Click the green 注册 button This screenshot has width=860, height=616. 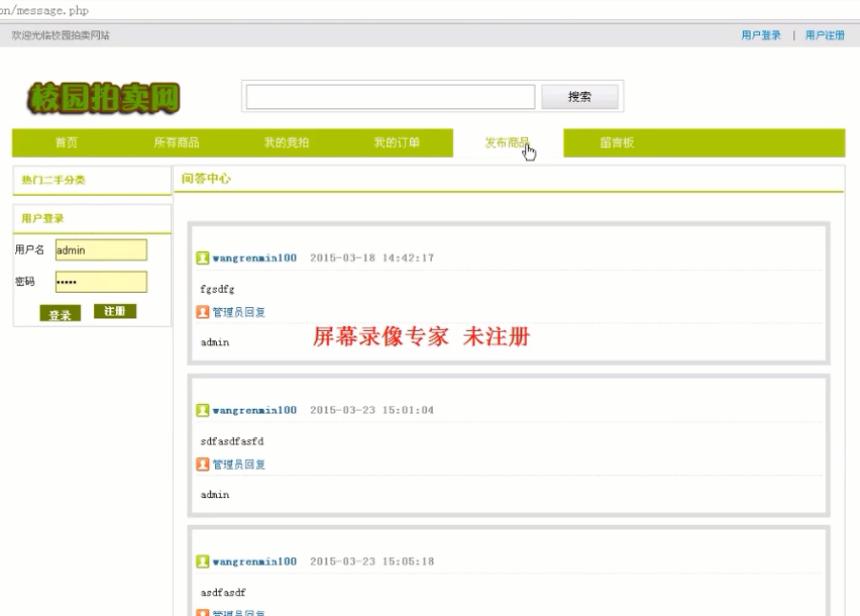pyautogui.click(x=115, y=311)
